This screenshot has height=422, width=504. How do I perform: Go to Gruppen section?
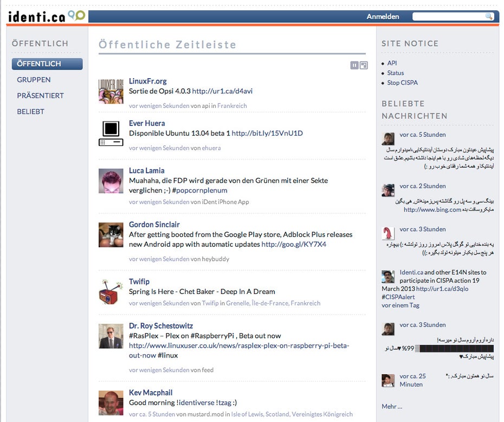point(34,80)
